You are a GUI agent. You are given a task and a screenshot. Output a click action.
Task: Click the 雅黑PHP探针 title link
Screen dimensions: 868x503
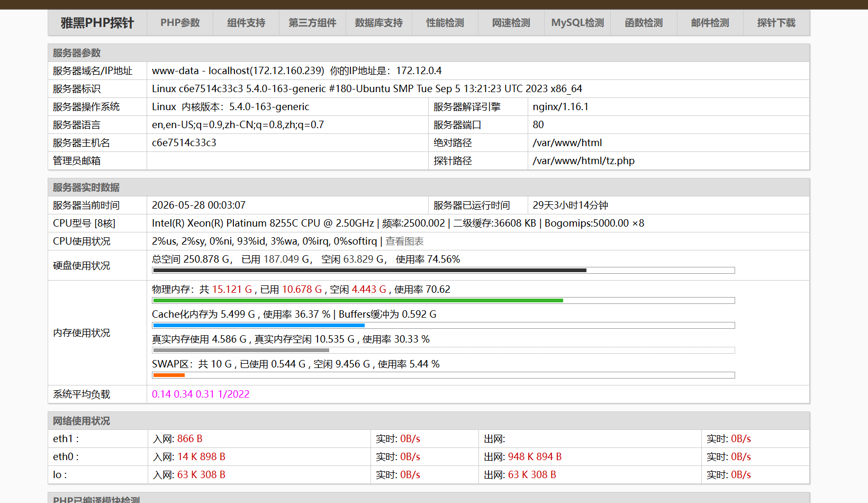(x=97, y=23)
